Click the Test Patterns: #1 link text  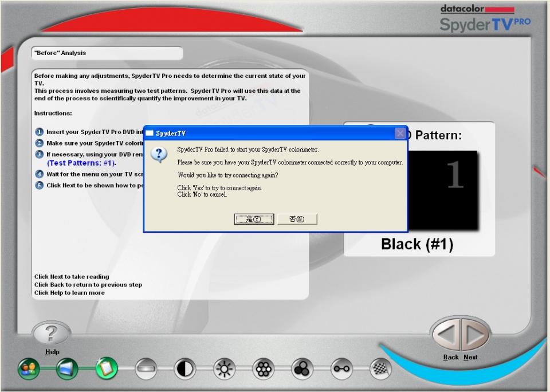pos(81,163)
